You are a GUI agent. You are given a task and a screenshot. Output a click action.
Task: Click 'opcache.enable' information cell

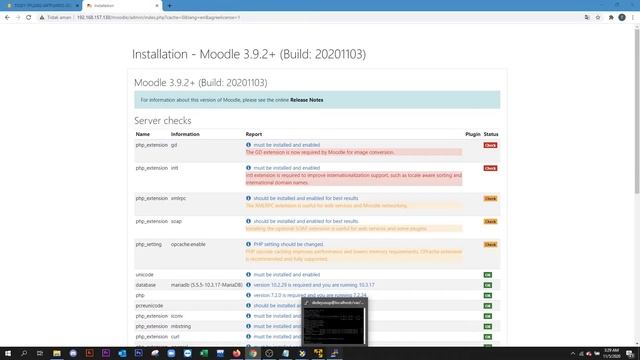[188, 244]
